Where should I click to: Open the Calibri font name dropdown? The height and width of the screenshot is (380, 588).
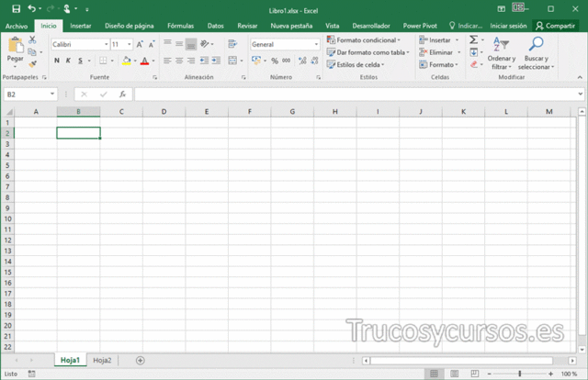pos(107,45)
